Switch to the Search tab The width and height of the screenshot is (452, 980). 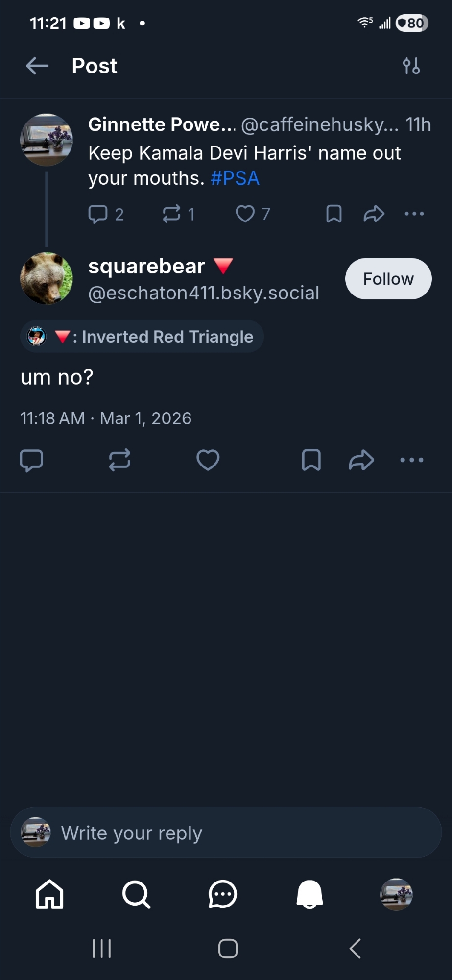point(136,895)
